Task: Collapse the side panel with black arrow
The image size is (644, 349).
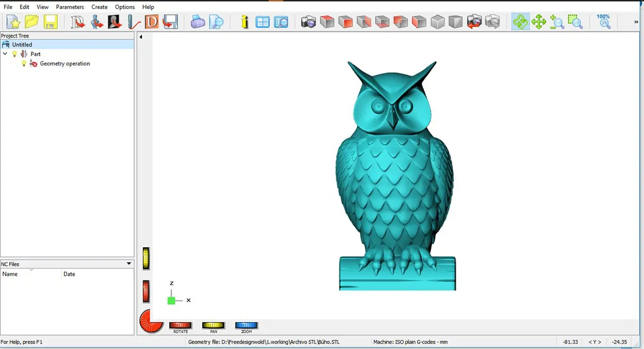Action: 141,37
